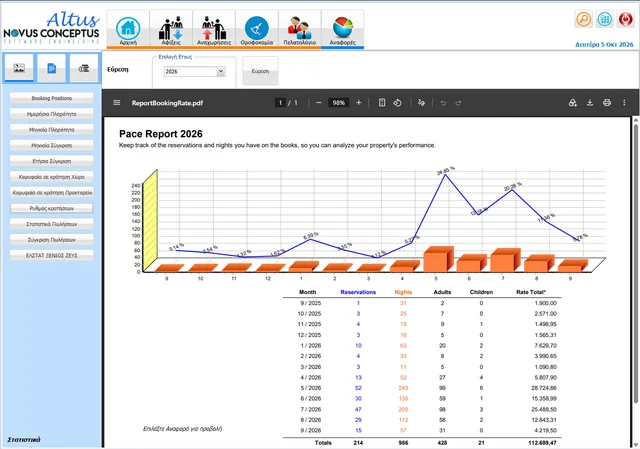The height and width of the screenshot is (449, 640).
Task: Click the PDF redo arrow
Action: tap(458, 103)
